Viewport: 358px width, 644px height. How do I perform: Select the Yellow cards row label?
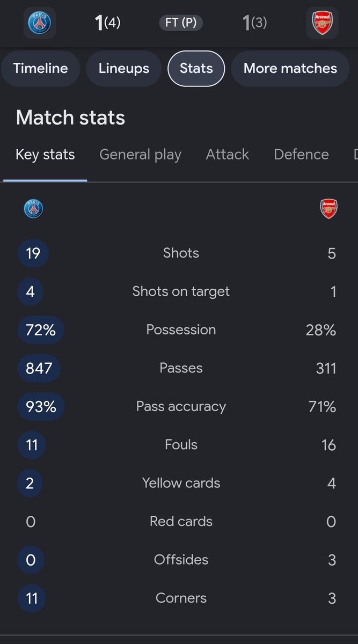tap(181, 483)
